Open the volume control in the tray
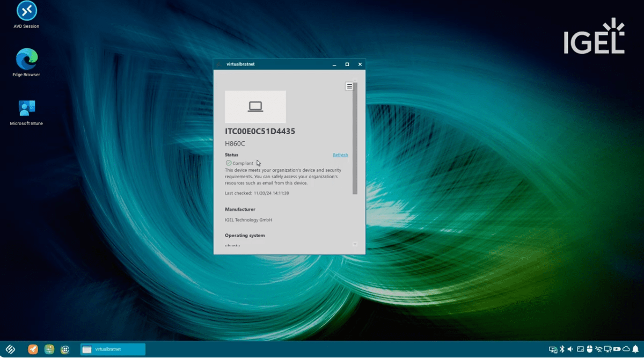Image resolution: width=644 pixels, height=358 pixels. point(570,349)
